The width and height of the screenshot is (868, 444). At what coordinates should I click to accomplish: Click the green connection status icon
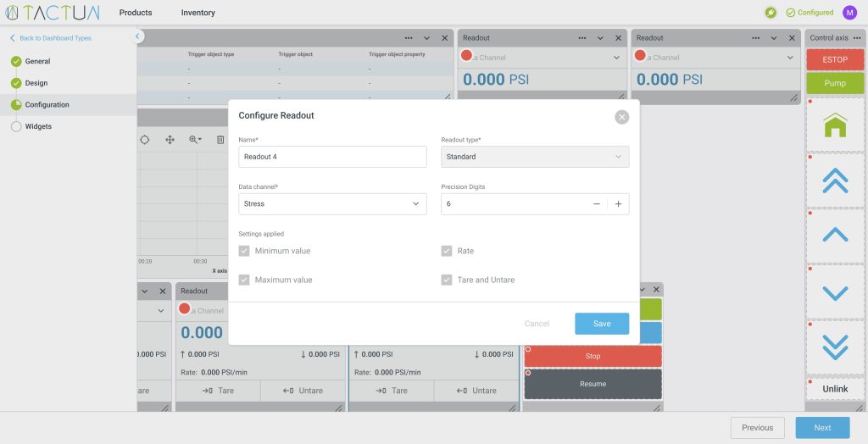(x=771, y=12)
